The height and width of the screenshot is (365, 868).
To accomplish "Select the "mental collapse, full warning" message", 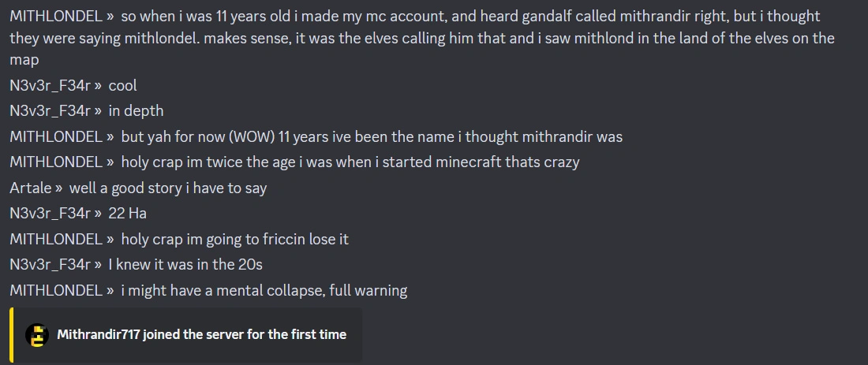I will pyautogui.click(x=264, y=290).
